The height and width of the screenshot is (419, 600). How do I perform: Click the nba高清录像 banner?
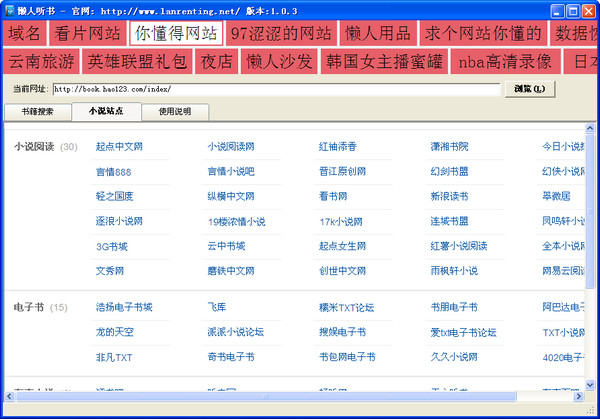pyautogui.click(x=505, y=61)
